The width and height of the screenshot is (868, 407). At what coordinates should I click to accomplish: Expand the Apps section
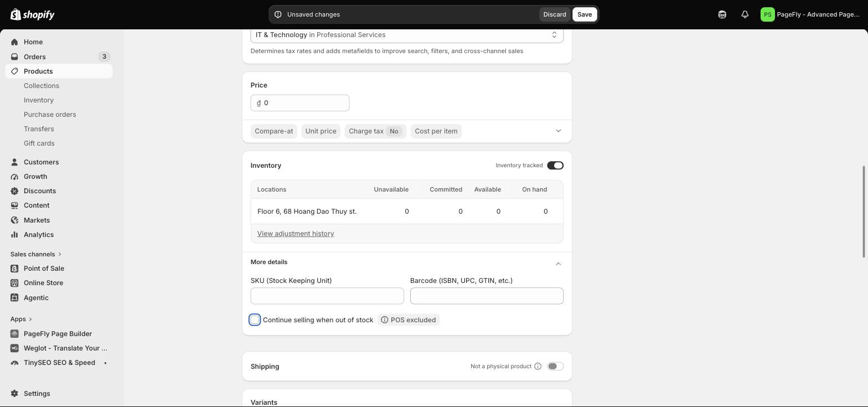coord(21,319)
